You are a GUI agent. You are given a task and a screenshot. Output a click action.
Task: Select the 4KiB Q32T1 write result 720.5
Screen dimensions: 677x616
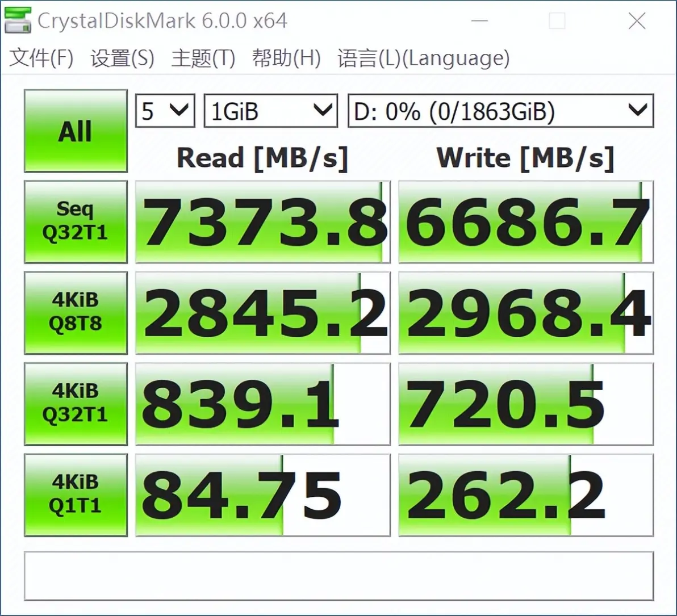(x=526, y=404)
